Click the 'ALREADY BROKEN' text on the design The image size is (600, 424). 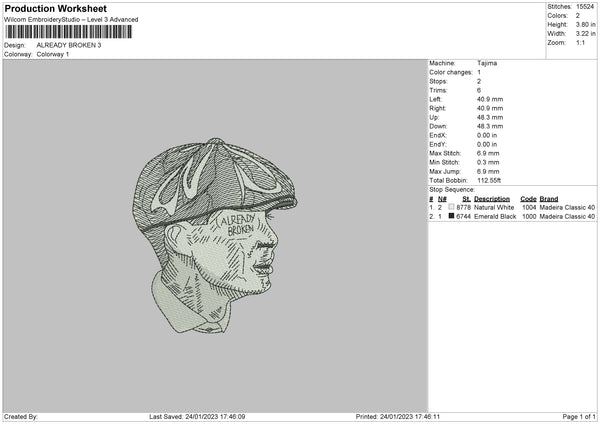tap(239, 224)
